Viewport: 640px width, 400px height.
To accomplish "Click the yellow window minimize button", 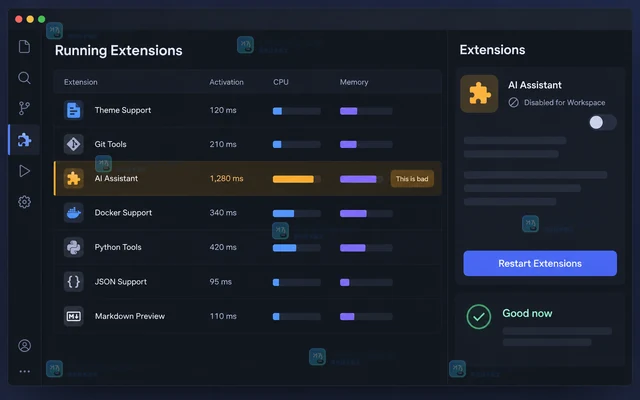I will (x=30, y=19).
